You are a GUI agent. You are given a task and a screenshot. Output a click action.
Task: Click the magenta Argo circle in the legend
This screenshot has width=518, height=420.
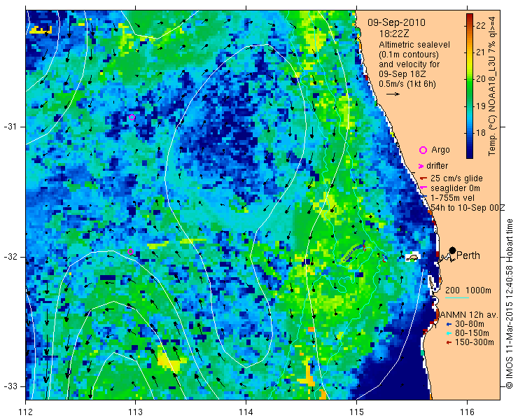[x=423, y=150]
